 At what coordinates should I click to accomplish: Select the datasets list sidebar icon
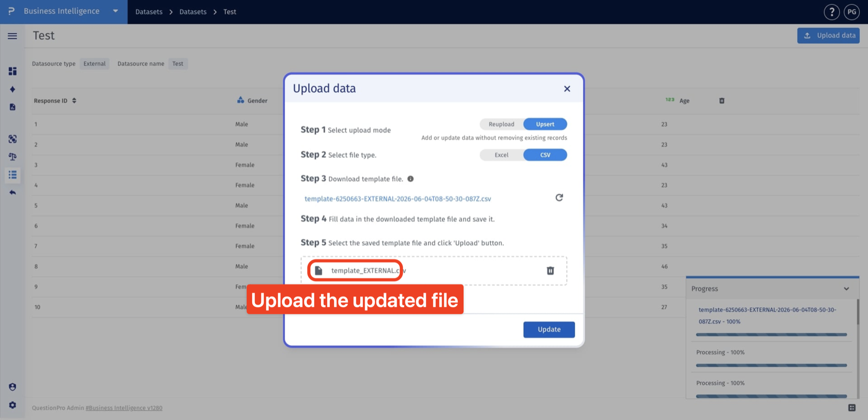12,175
